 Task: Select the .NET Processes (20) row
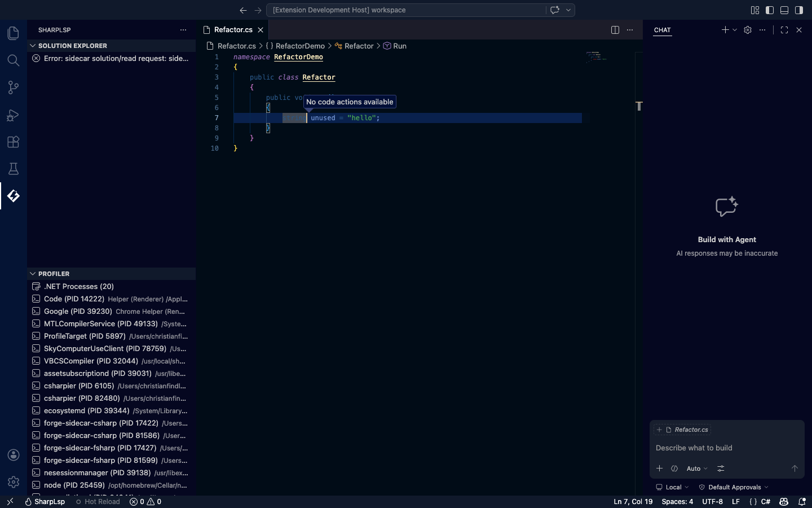tap(111, 286)
